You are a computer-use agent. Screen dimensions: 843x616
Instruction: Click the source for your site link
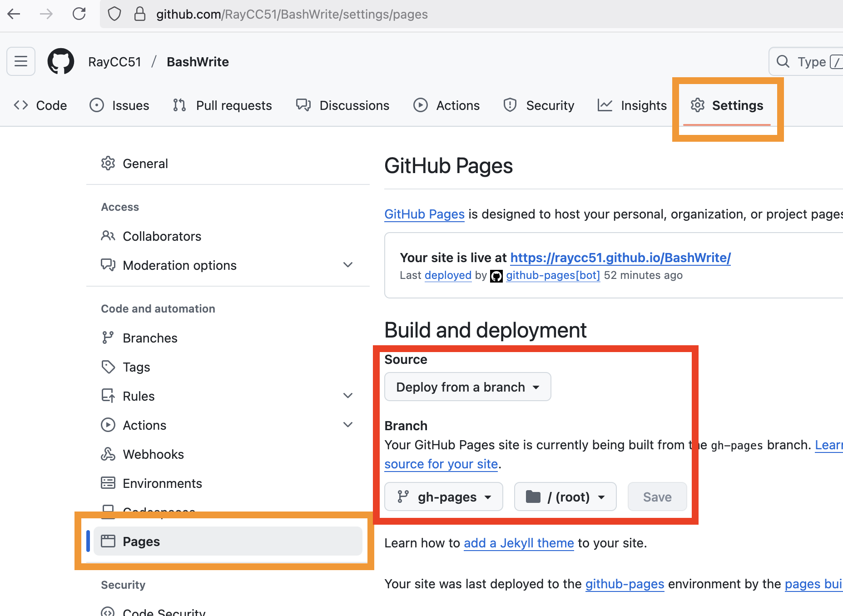[x=441, y=464]
